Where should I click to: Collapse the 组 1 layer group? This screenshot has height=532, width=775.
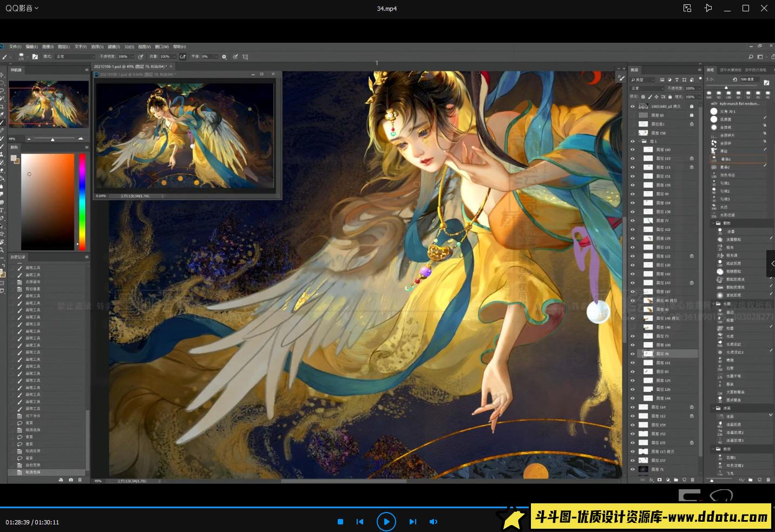click(639, 141)
